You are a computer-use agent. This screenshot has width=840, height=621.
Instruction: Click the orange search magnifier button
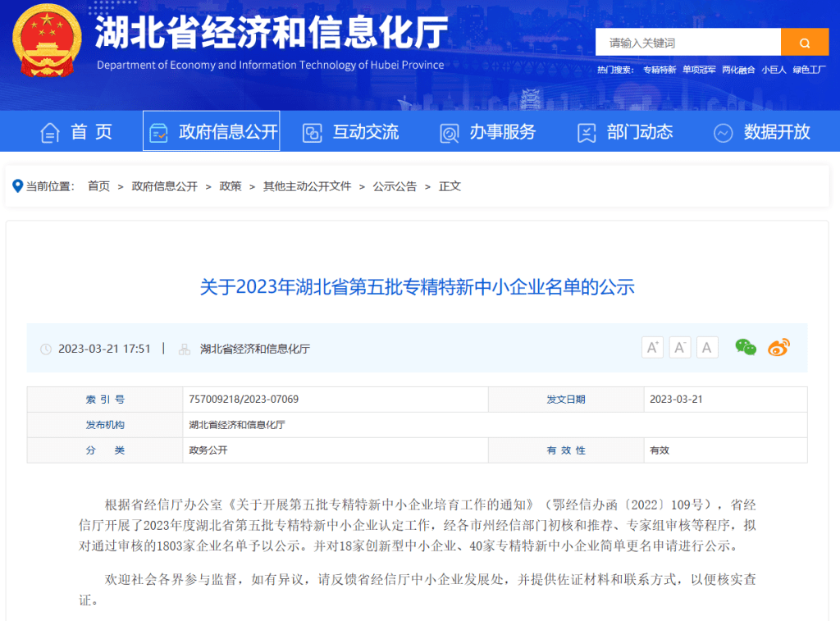pos(804,43)
